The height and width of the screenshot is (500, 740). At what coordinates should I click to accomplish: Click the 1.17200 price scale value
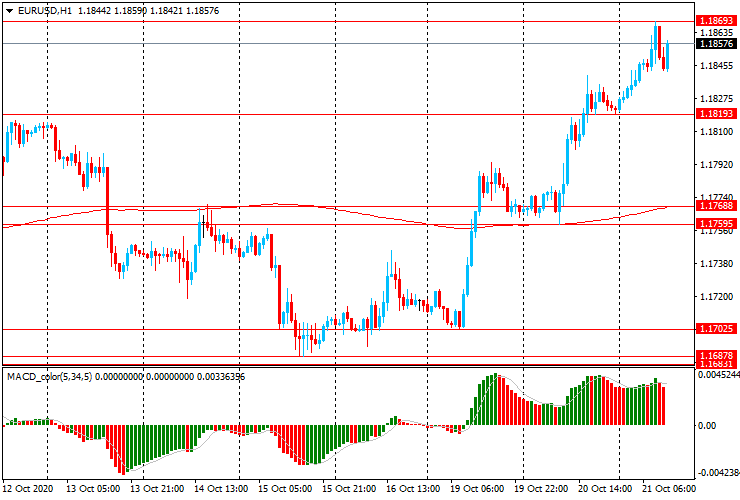[717, 297]
